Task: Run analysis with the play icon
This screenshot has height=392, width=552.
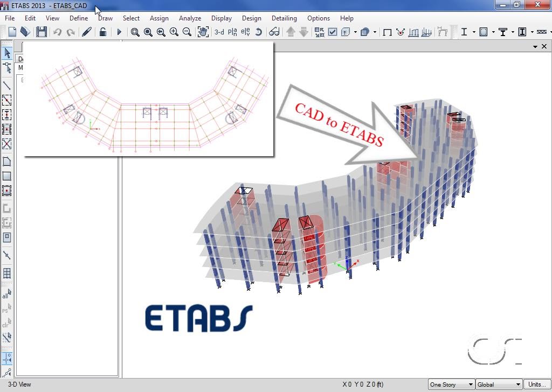Action: tap(119, 32)
